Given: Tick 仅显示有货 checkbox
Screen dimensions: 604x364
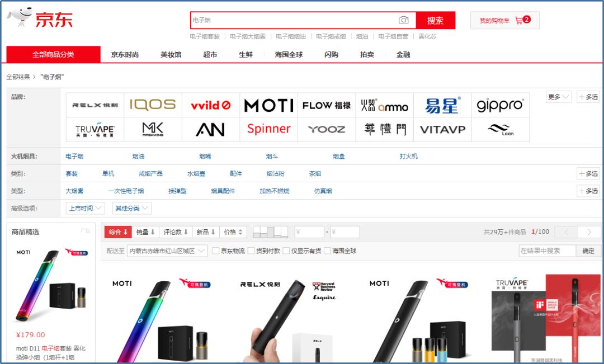Looking at the screenshot, I should coord(286,250).
